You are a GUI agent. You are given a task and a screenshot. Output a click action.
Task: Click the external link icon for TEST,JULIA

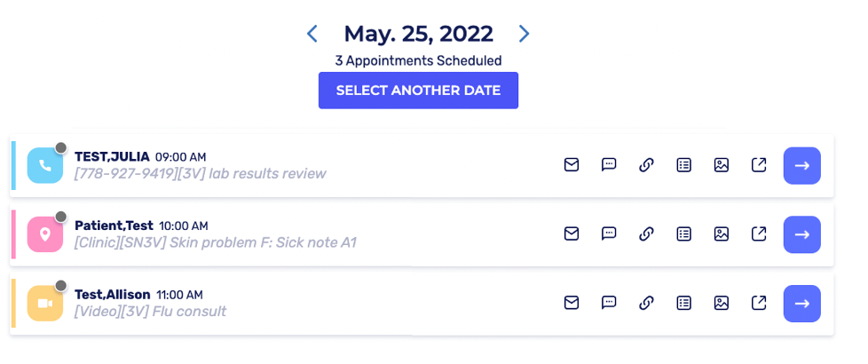pyautogui.click(x=759, y=165)
